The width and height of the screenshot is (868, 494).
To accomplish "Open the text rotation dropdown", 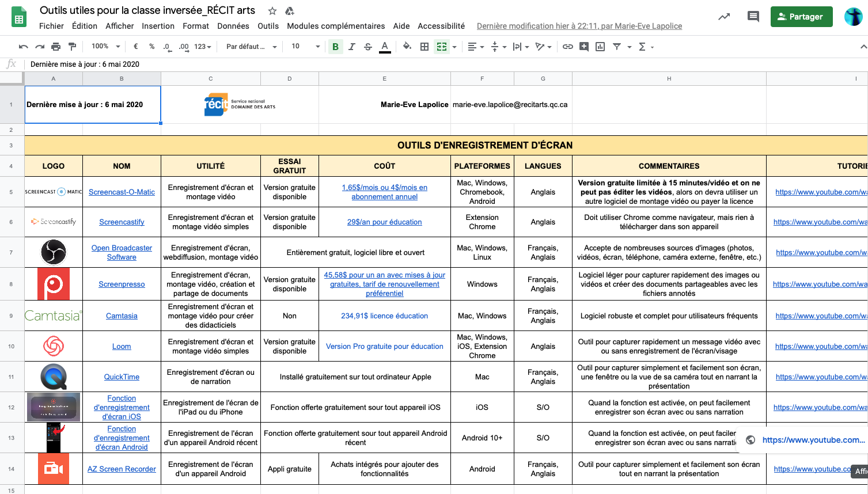I will (543, 47).
